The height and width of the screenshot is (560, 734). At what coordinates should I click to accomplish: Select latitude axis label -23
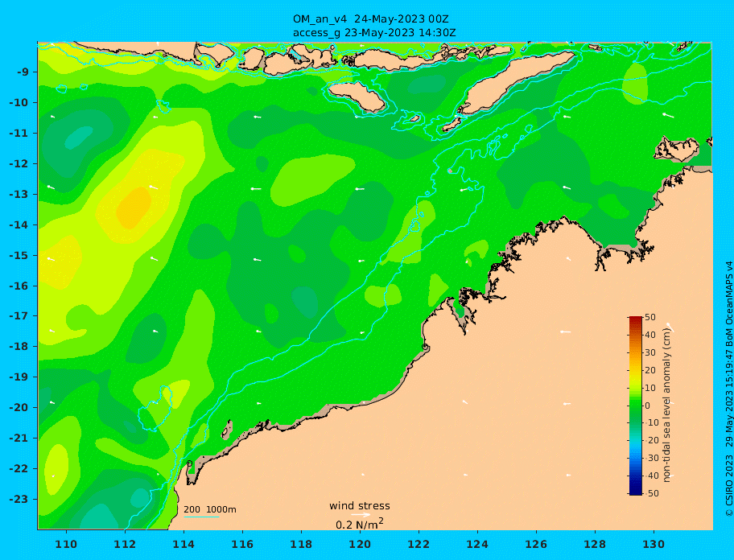click(x=19, y=499)
